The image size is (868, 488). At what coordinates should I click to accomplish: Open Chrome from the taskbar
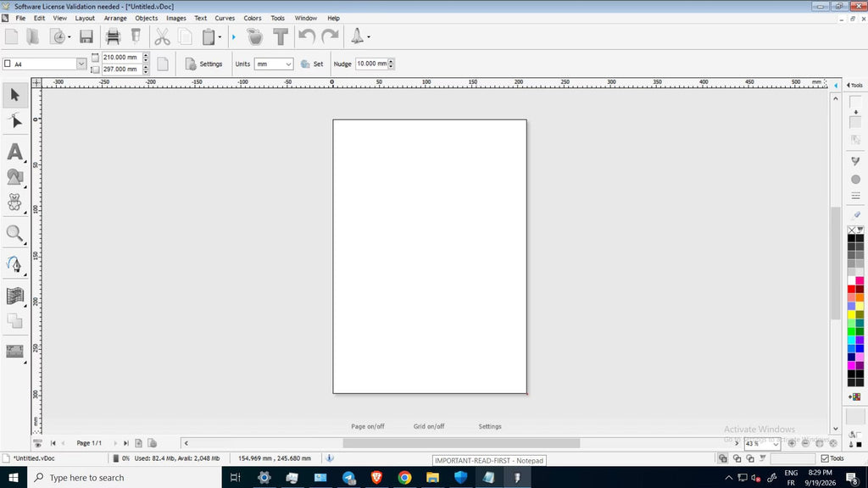[404, 478]
